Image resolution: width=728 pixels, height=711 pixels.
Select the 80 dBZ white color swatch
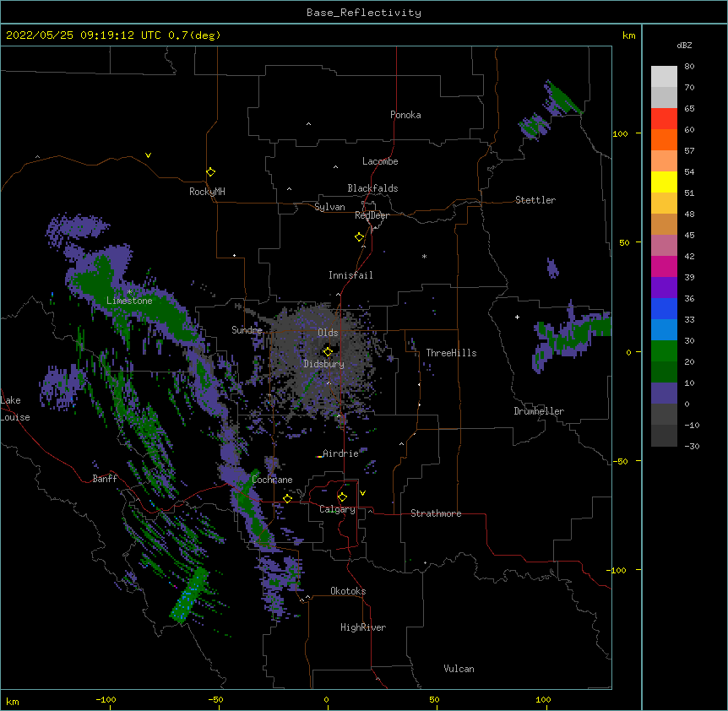(x=664, y=76)
